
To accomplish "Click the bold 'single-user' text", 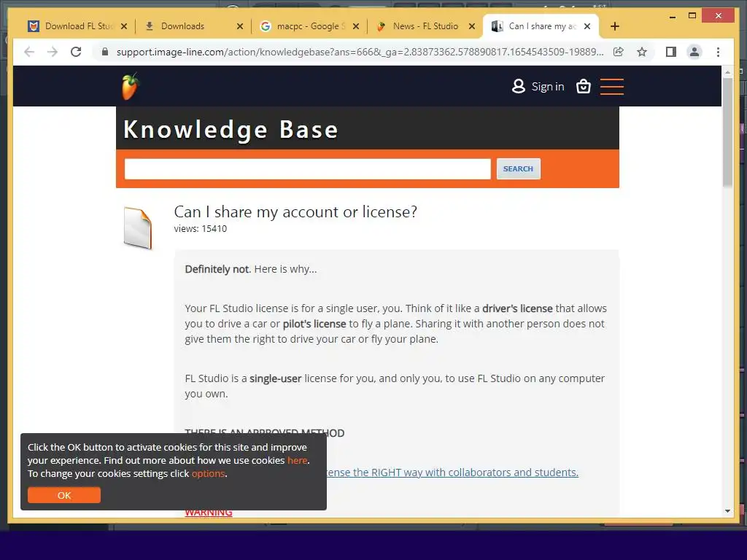I will pos(275,378).
